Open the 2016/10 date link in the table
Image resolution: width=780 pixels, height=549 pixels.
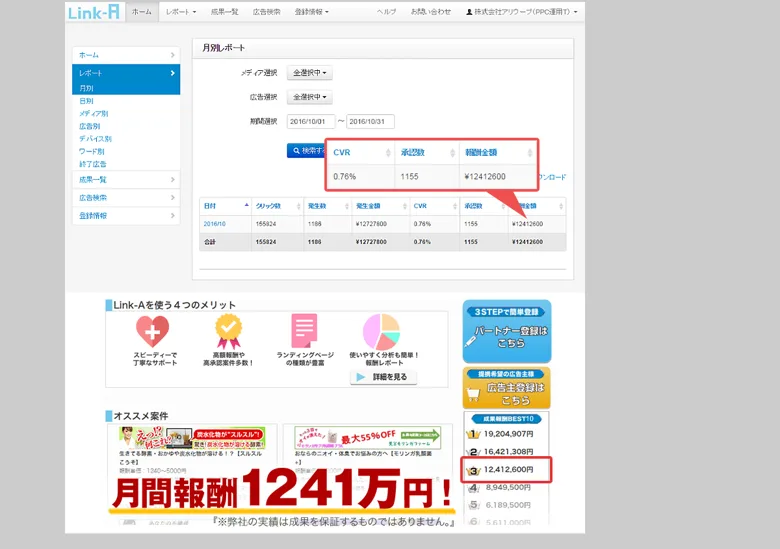click(214, 224)
